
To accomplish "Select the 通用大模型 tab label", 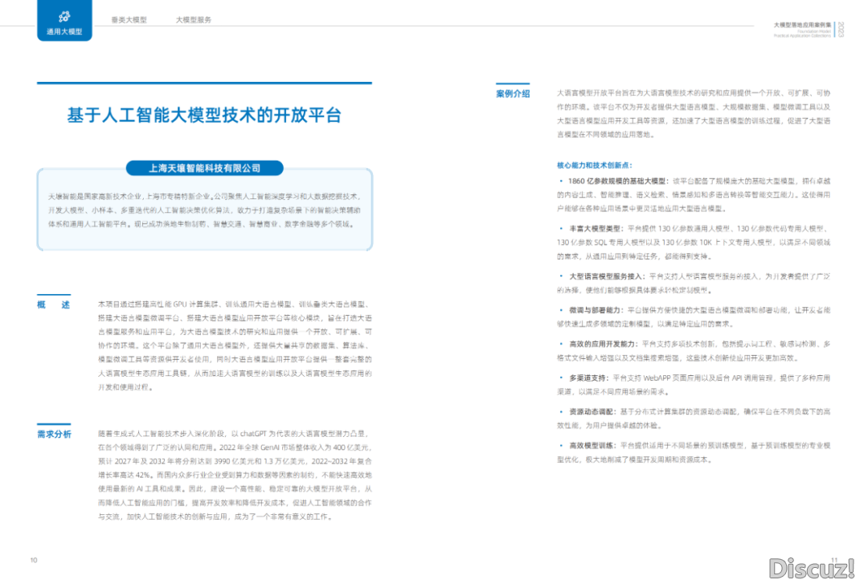I will click(x=64, y=32).
